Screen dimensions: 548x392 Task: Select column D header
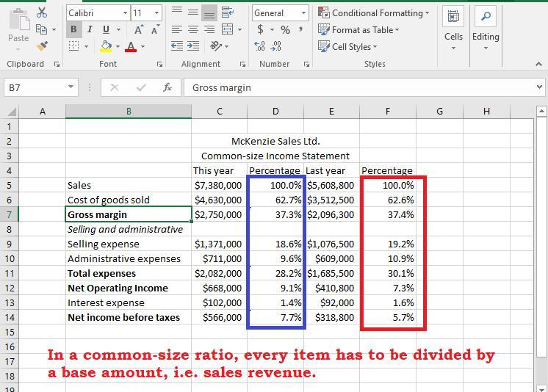[275, 112]
